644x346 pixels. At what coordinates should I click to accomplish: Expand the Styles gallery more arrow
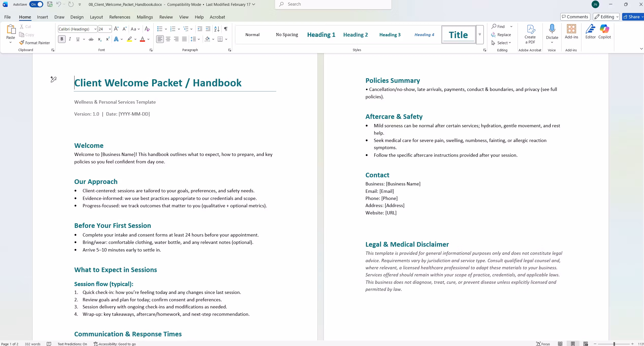click(480, 35)
